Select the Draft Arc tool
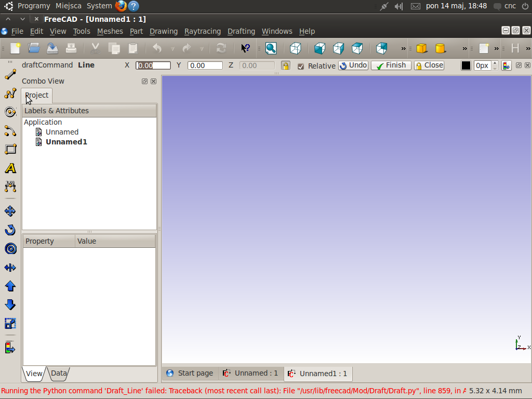This screenshot has height=399, width=532. coord(10,130)
